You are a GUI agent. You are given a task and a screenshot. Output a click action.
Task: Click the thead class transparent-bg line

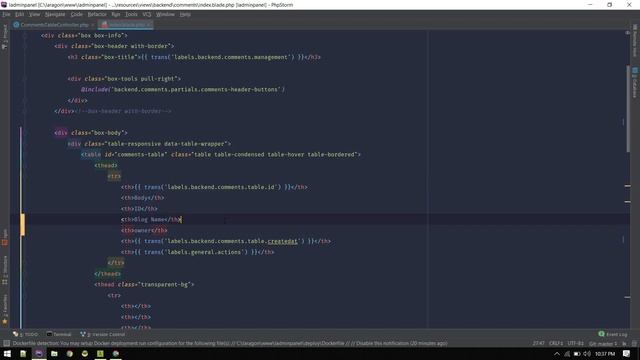[144, 284]
